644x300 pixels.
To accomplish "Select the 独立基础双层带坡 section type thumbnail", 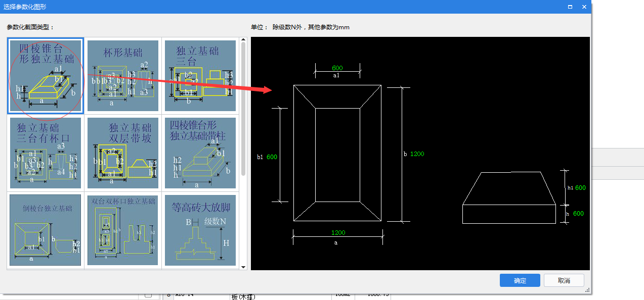I will 123,153.
